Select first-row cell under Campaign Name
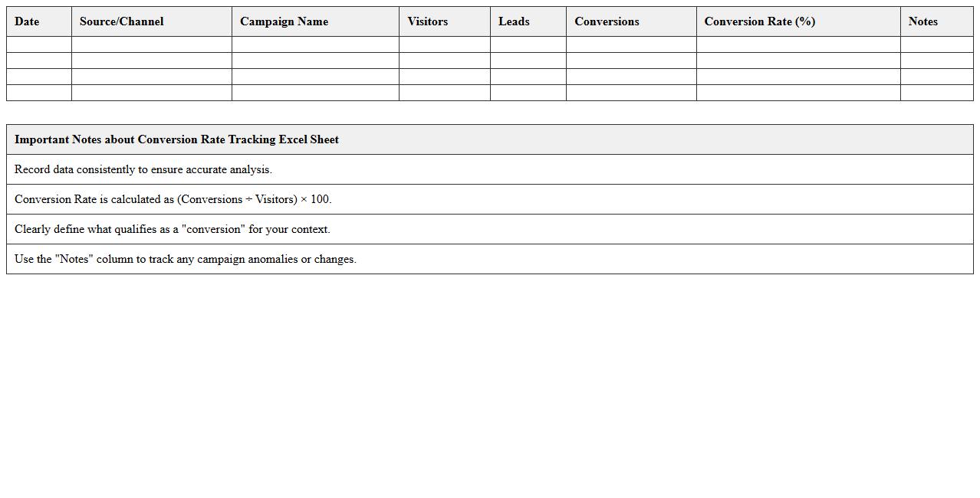The height and width of the screenshot is (498, 980). 314,44
